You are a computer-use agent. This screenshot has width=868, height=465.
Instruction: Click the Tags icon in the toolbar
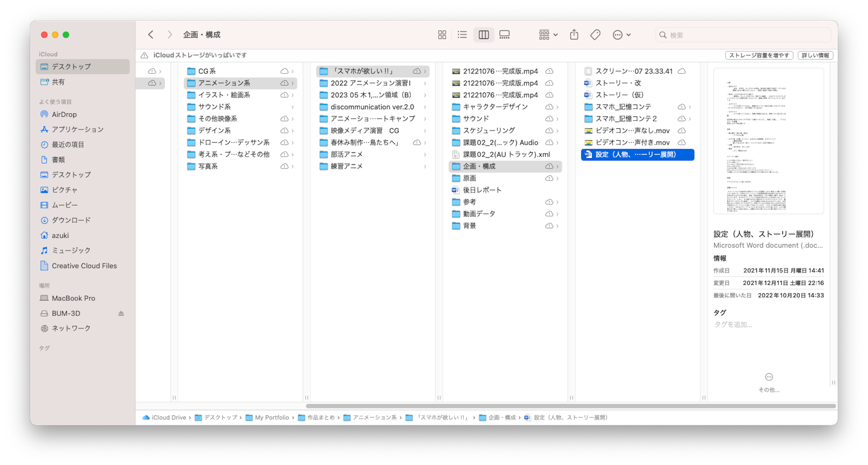595,35
